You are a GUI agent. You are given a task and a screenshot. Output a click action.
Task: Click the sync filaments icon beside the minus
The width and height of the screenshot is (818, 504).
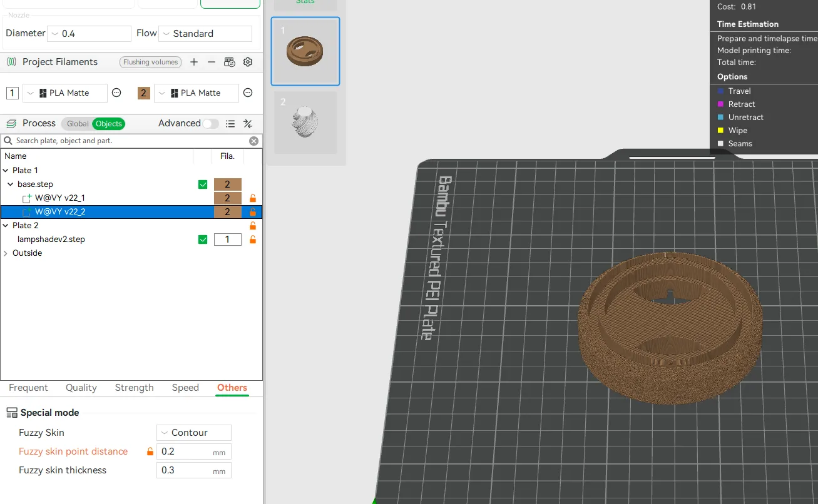(x=230, y=62)
